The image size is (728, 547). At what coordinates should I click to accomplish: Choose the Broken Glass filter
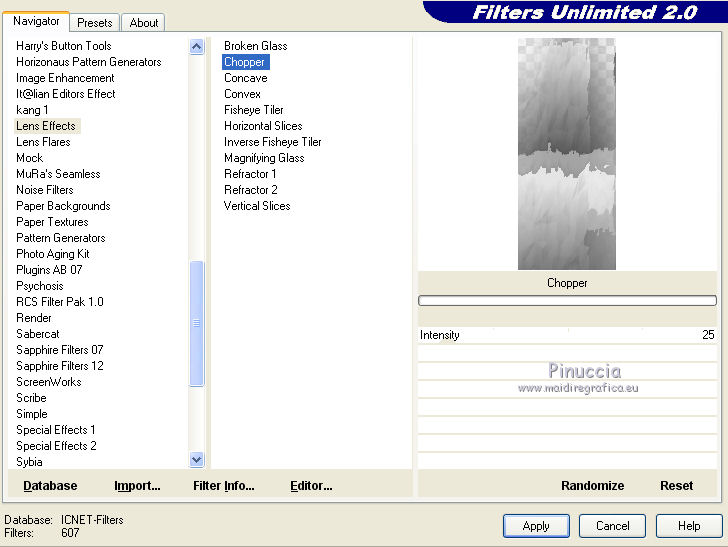tap(256, 46)
